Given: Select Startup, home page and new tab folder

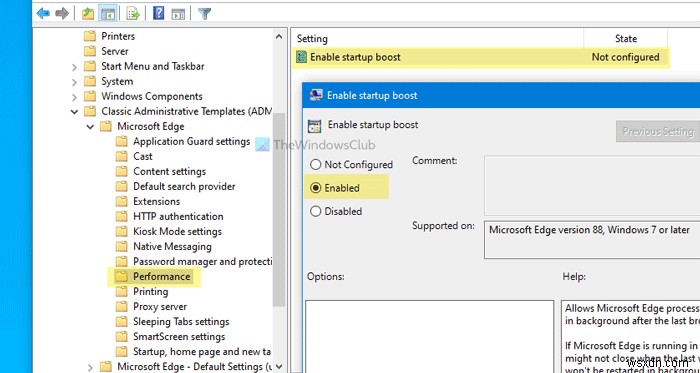Looking at the screenshot, I should click(202, 352).
